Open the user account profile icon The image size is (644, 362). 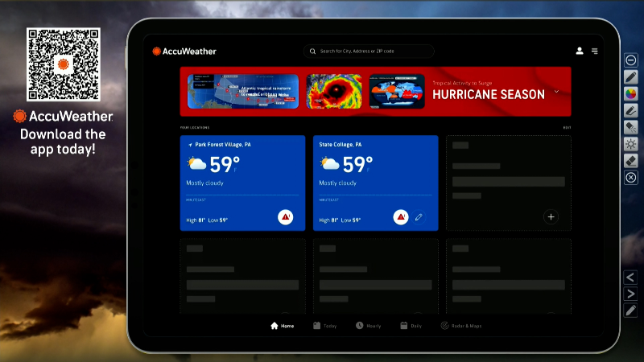click(x=580, y=51)
